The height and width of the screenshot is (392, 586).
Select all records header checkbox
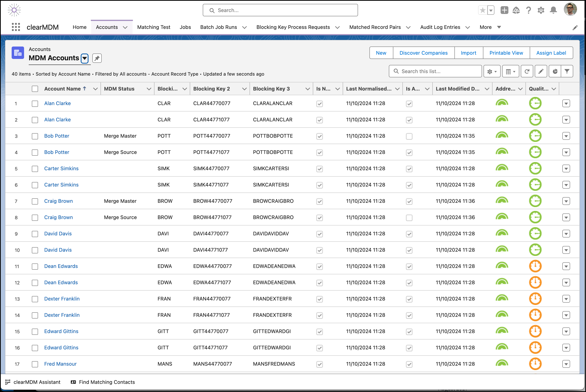point(35,88)
